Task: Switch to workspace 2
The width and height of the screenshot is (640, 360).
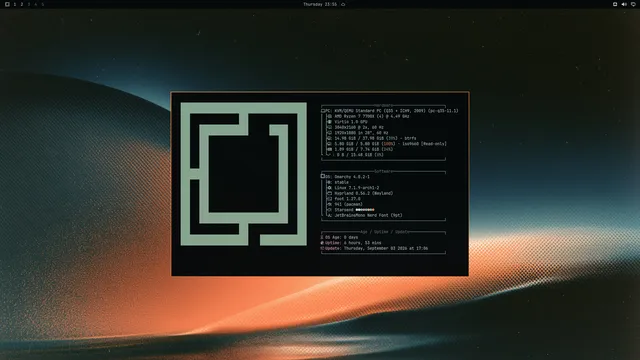Action: pyautogui.click(x=22, y=4)
